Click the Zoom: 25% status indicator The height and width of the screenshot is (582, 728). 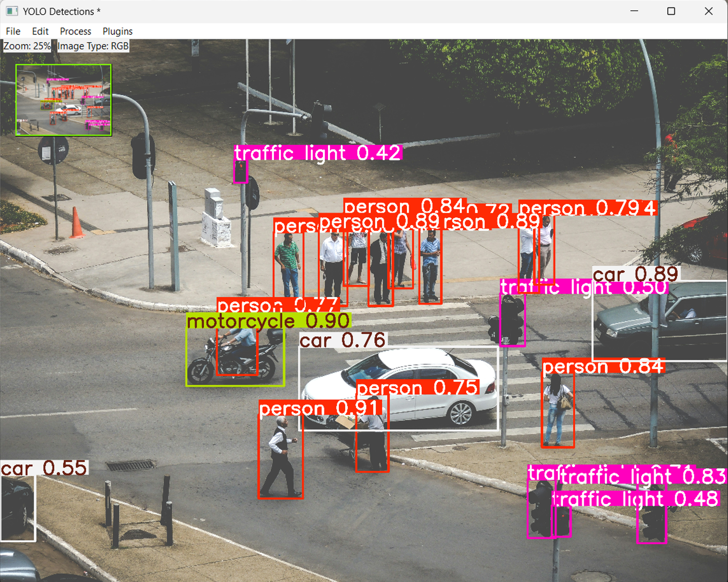(26, 46)
